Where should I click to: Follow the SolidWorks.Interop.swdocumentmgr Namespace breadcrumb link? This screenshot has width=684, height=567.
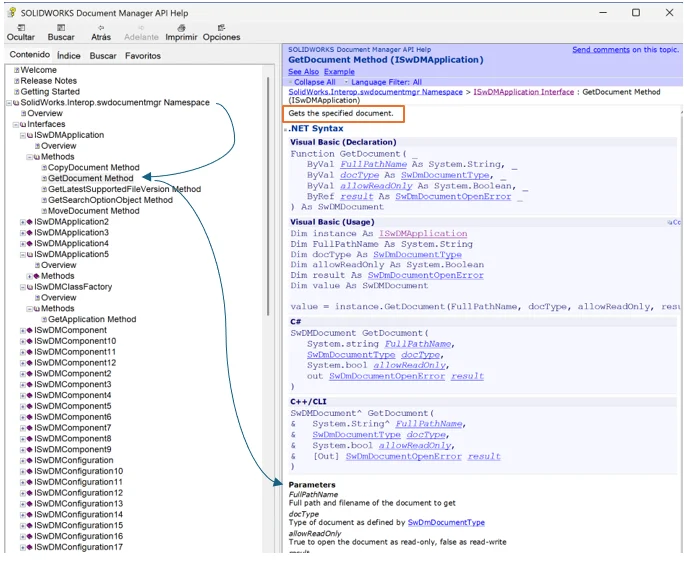point(375,92)
